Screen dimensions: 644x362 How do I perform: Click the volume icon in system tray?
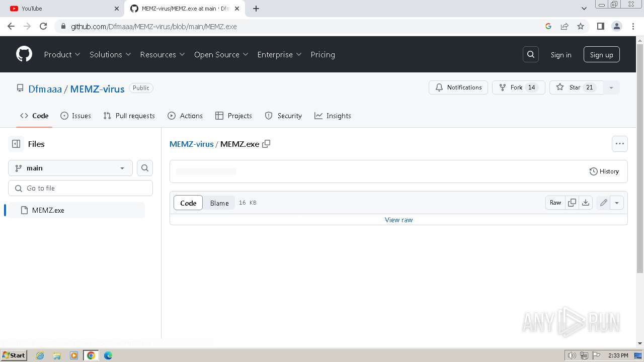(x=572, y=355)
